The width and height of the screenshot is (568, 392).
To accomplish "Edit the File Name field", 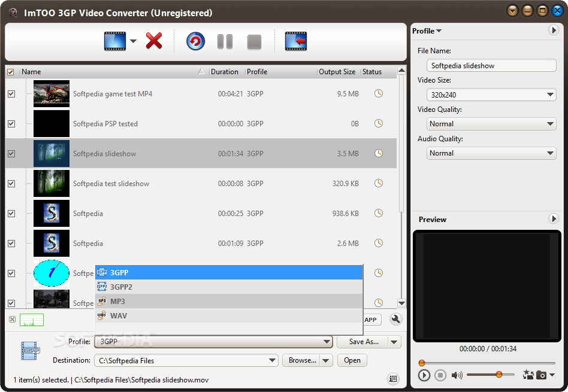I will pos(491,65).
